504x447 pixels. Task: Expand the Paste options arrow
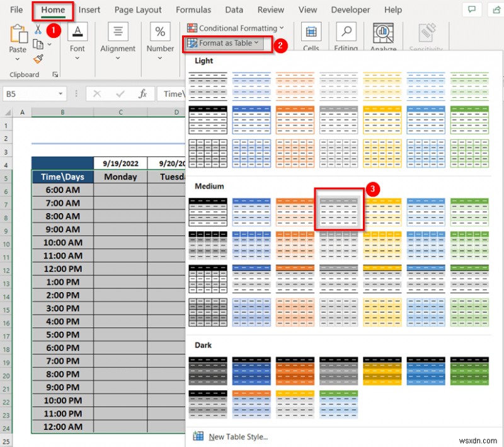(x=17, y=58)
